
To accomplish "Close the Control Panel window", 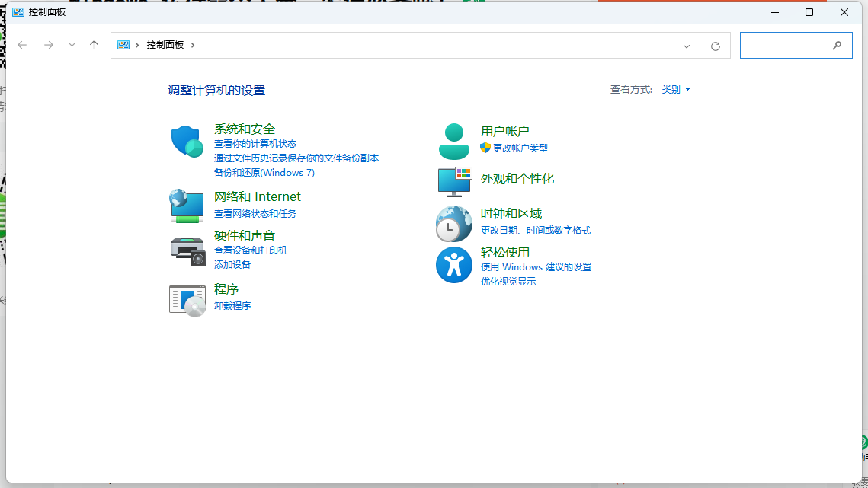I will tap(844, 12).
